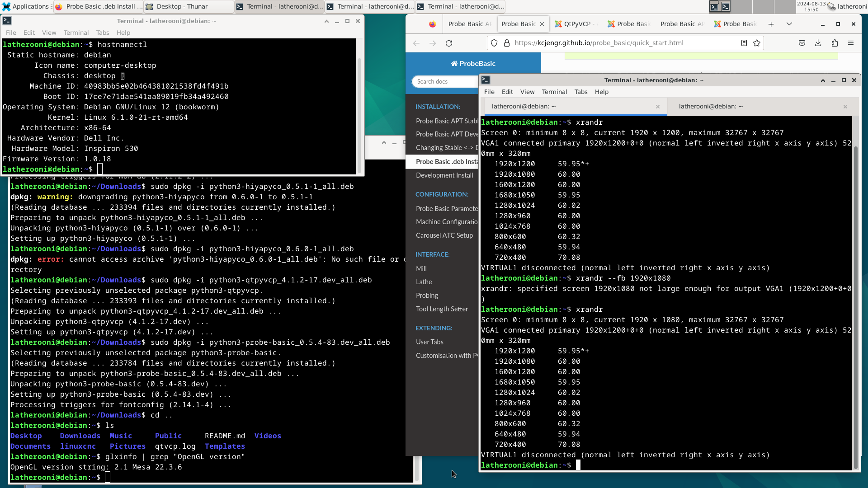Shade the hostnamectl terminal with up-arrow button
The image size is (868, 488).
click(x=326, y=21)
